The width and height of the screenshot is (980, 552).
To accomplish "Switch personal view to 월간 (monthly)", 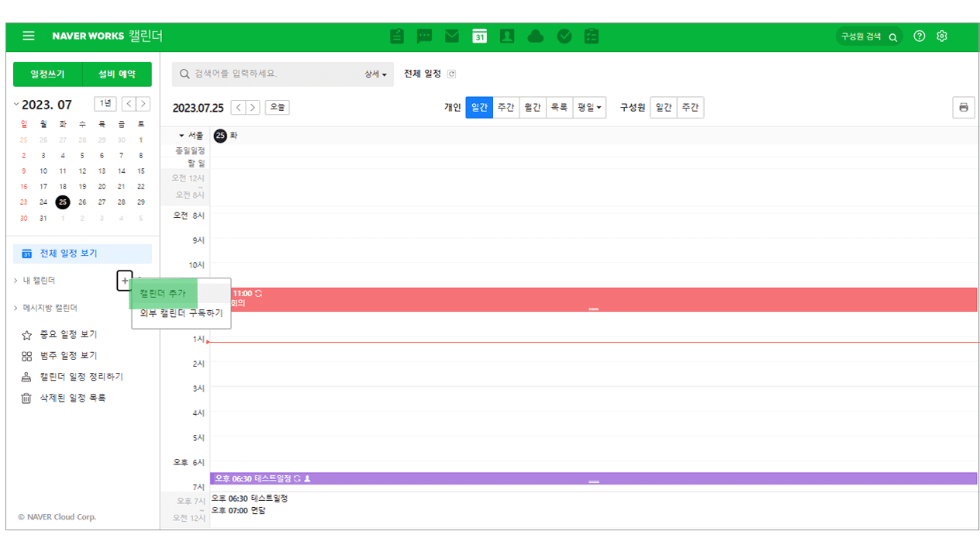I will tap(532, 108).
